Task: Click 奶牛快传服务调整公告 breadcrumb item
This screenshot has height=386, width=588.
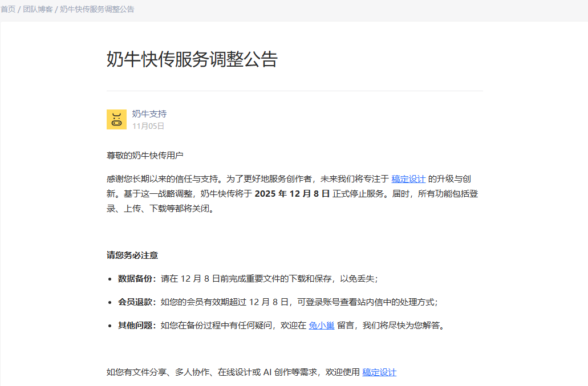Action: tap(97, 9)
